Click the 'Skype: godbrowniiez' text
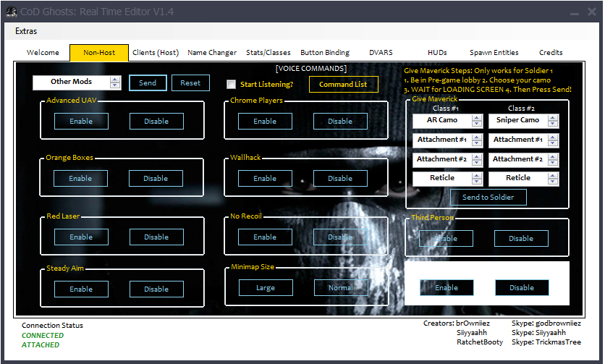 click(x=546, y=323)
